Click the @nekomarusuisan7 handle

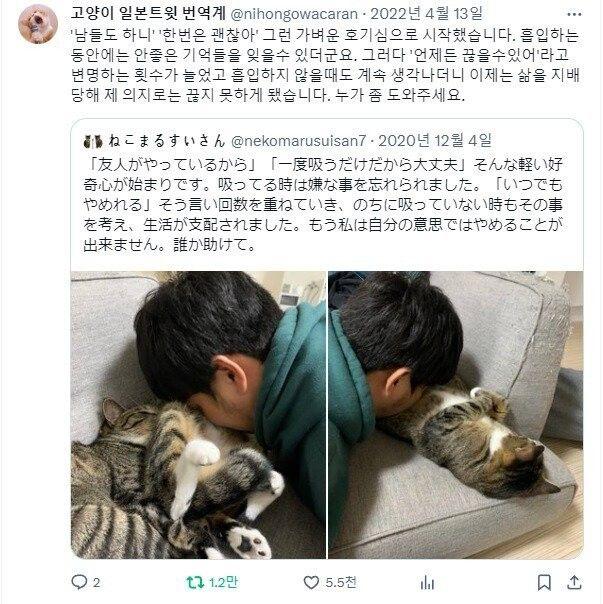pos(298,141)
